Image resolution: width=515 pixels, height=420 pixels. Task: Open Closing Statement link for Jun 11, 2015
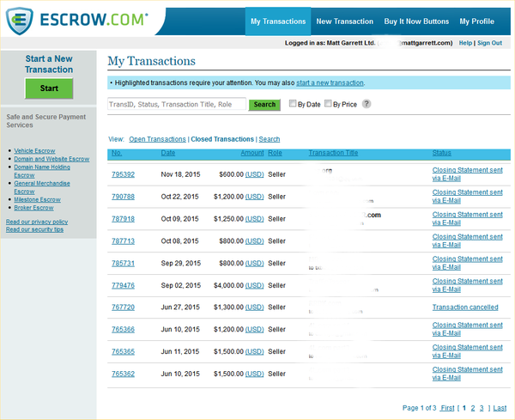tap(468, 351)
